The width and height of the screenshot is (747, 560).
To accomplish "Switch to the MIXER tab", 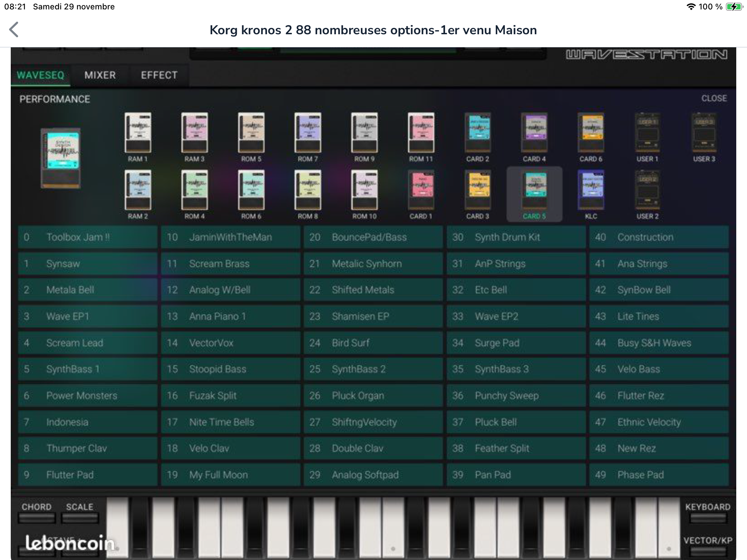I will tap(100, 75).
